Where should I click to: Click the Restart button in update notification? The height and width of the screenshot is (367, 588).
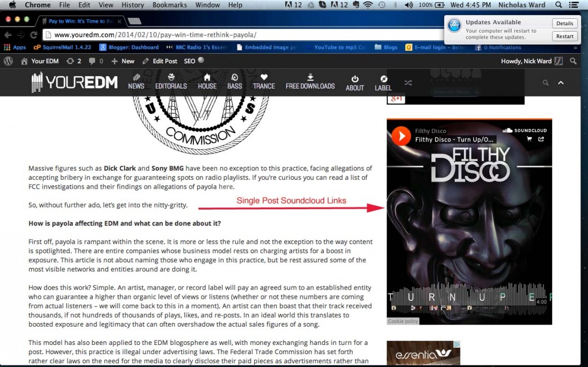pos(564,36)
